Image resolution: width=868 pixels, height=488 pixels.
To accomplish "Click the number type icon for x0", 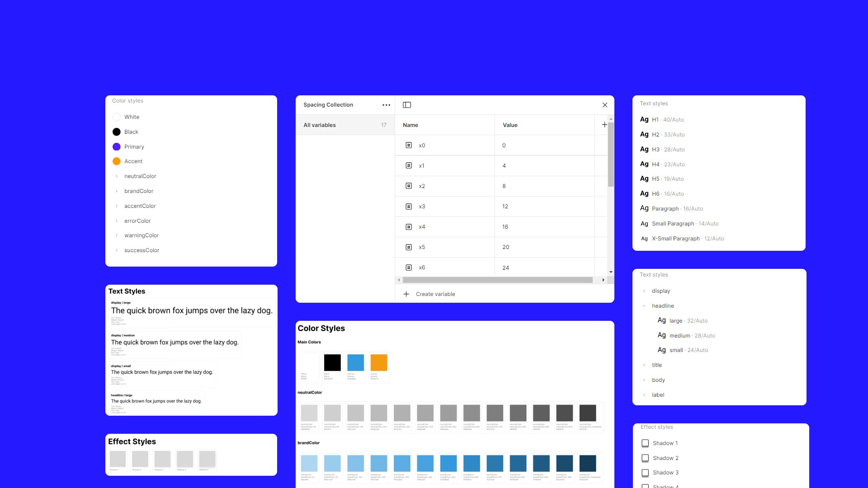I will coord(409,145).
